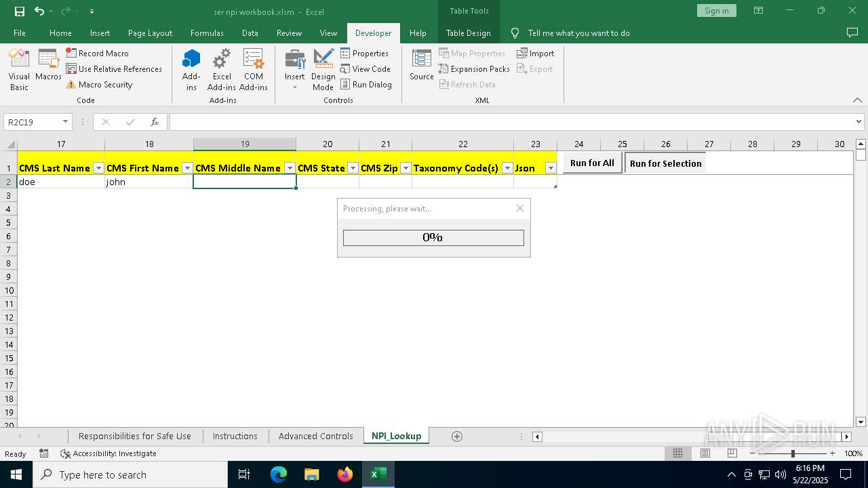Open Responsibilities for Safe Use sheet
Screen dimensions: 868x488
135,436
